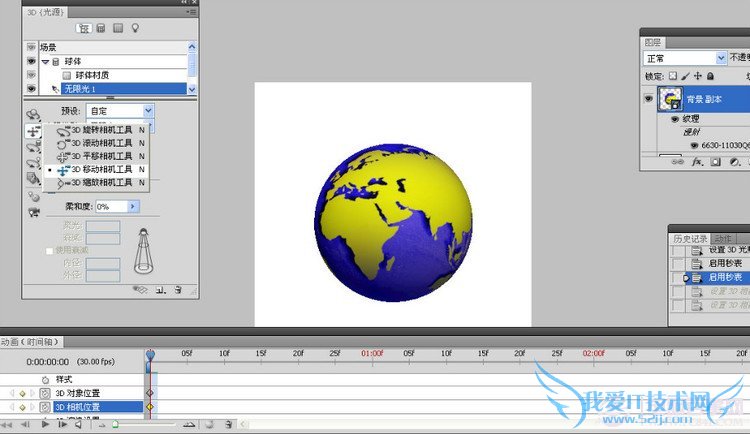Click the 背景 副本 layer thumbnail
The image size is (750, 434).
(670, 99)
